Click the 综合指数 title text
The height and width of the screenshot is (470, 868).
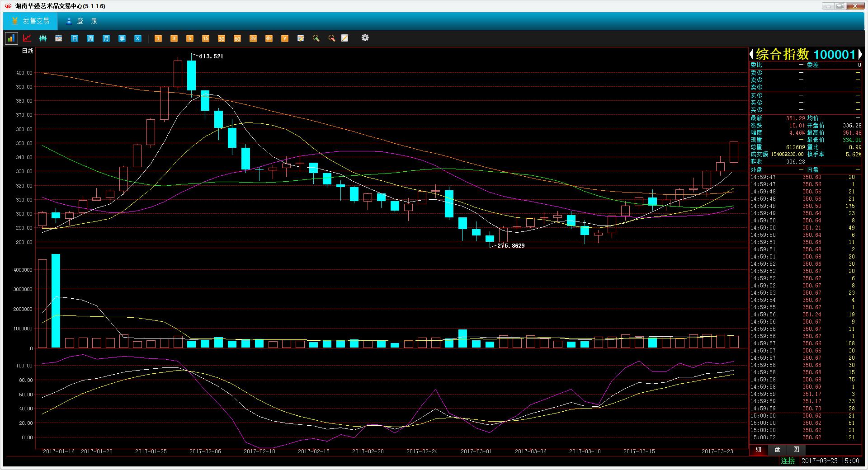tap(783, 55)
